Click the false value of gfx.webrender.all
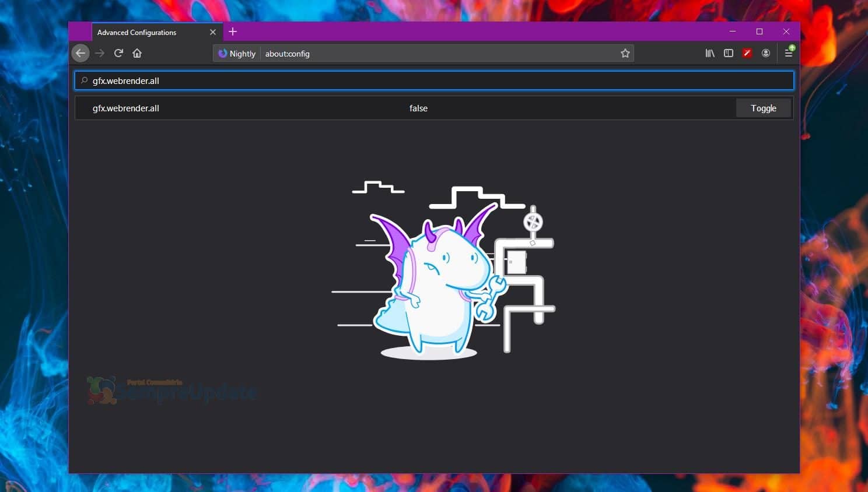This screenshot has height=492, width=868. pyautogui.click(x=418, y=108)
